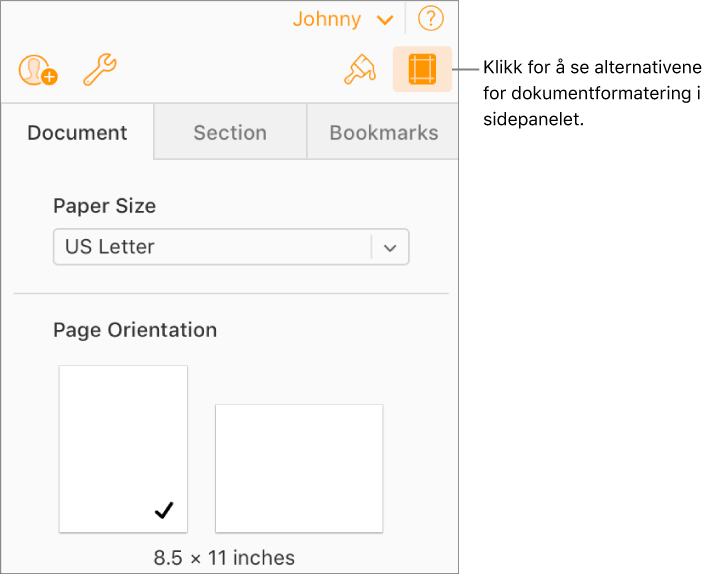Open the wrench tools menu
The height and width of the screenshot is (574, 708).
pos(100,69)
